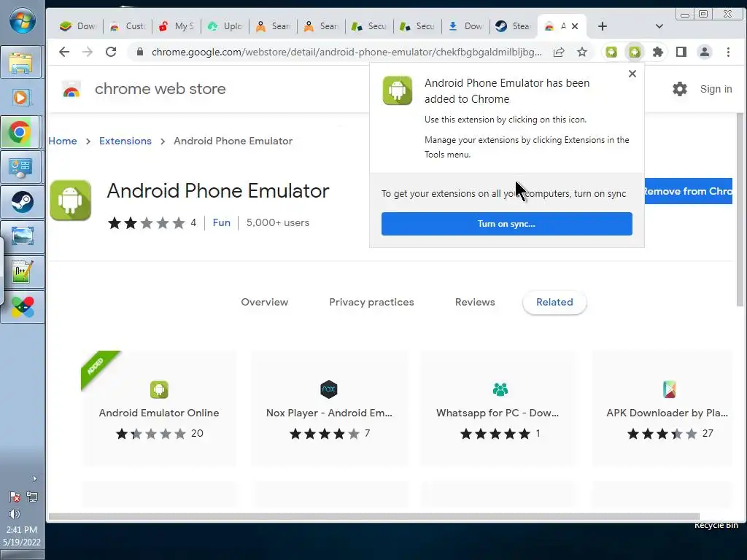Click the colorful hearts taskbar icon
This screenshot has height=560, width=747.
[x=22, y=307]
